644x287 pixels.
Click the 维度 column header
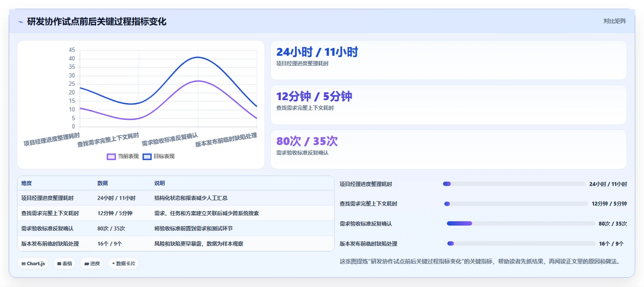pos(27,183)
